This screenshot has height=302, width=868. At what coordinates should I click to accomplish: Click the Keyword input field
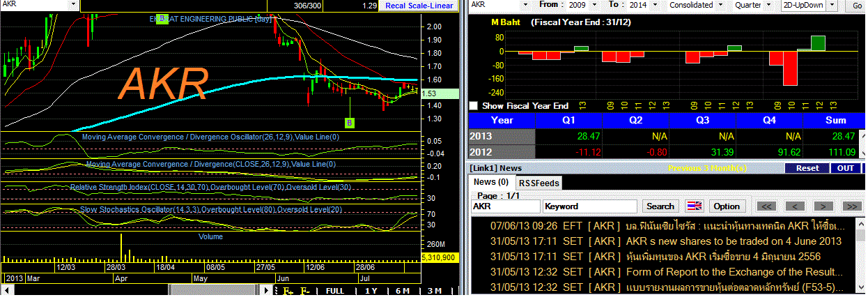click(590, 206)
